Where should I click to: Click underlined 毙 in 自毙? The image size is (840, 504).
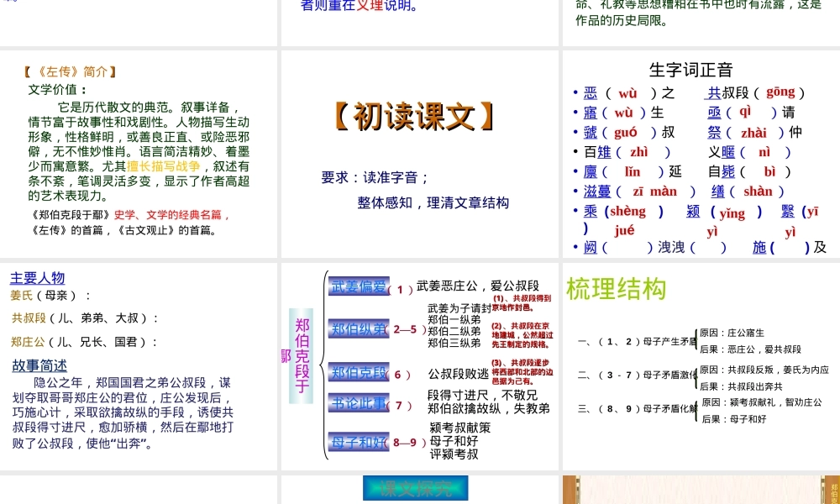728,172
